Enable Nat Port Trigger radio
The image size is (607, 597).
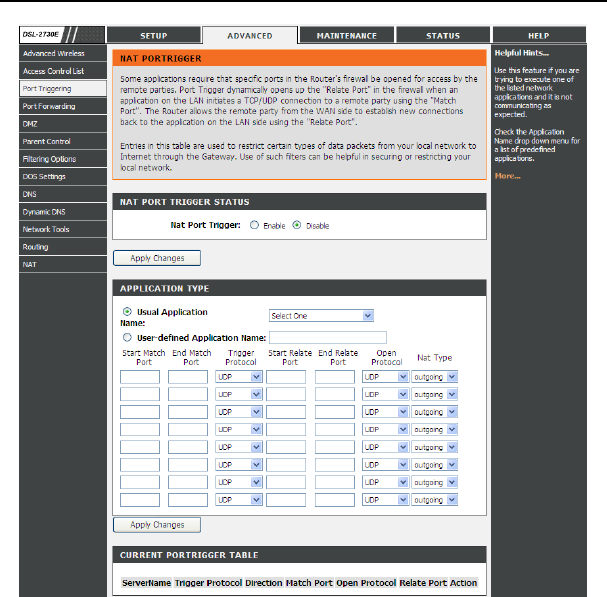(x=254, y=225)
